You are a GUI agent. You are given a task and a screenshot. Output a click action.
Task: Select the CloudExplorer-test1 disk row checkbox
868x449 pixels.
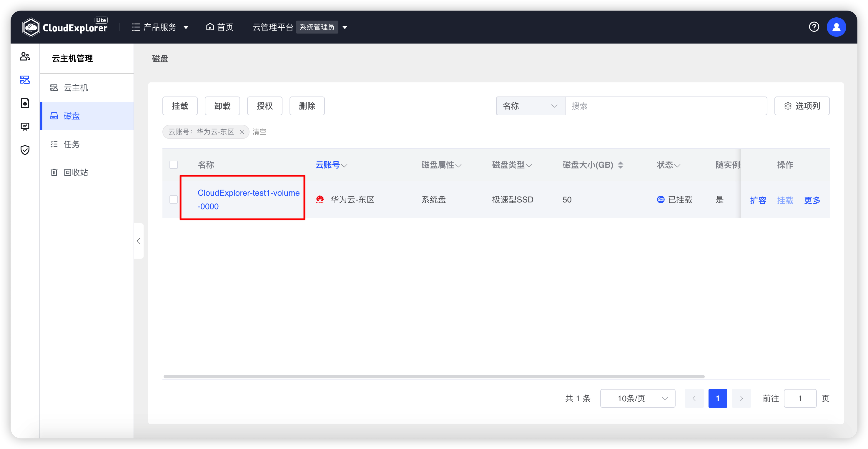click(174, 199)
